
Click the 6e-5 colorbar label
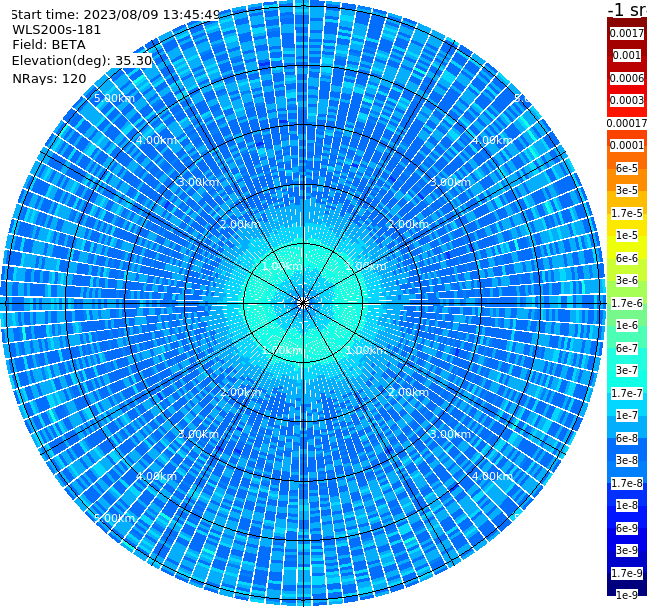pos(627,168)
